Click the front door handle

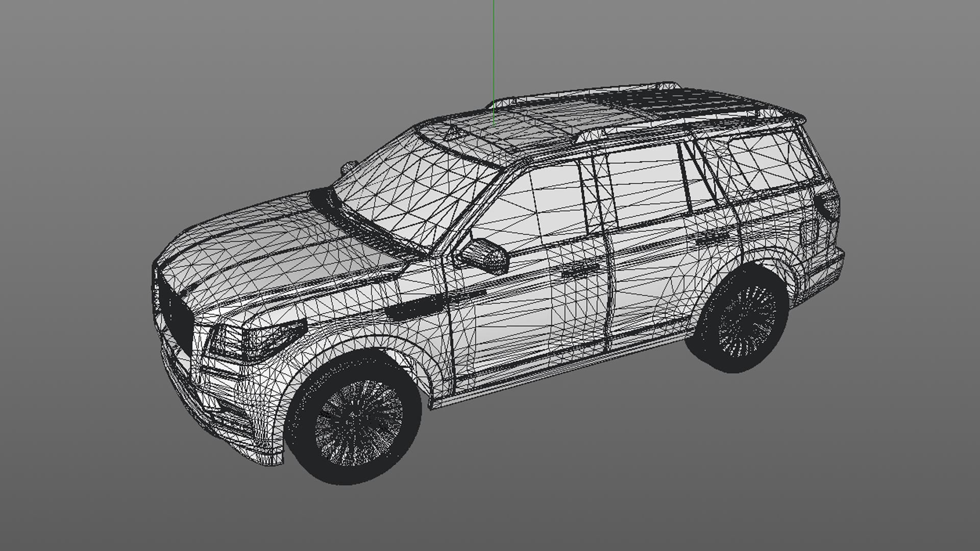point(580,270)
